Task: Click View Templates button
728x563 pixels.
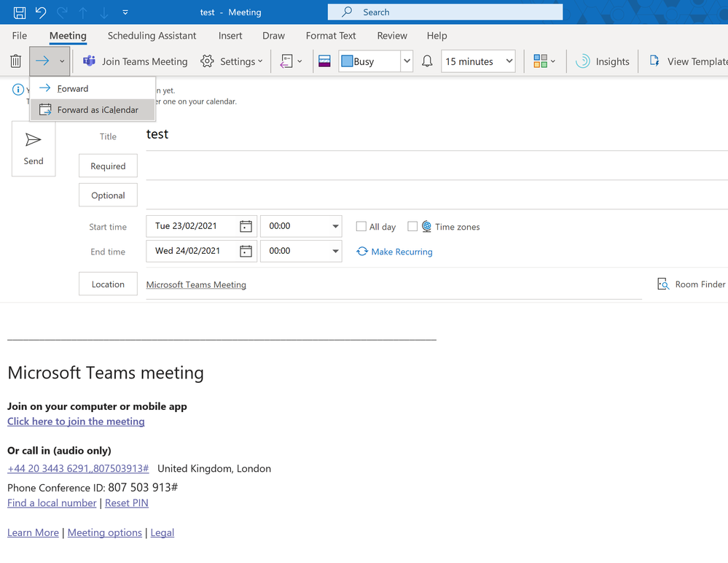Action: pos(689,61)
